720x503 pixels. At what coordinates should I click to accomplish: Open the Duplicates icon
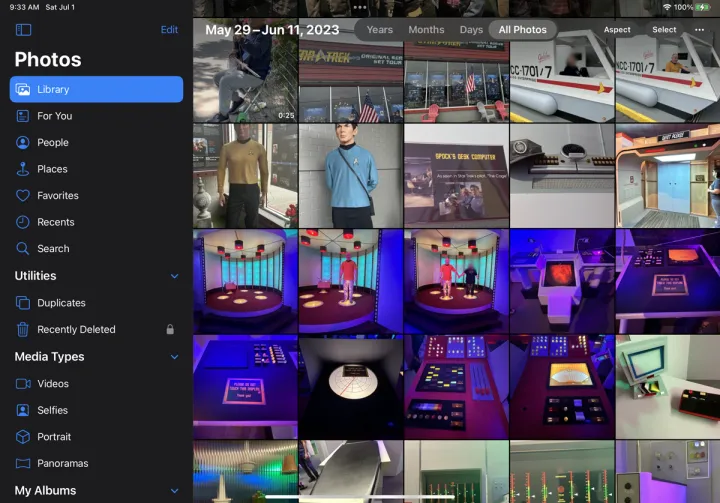coord(23,303)
